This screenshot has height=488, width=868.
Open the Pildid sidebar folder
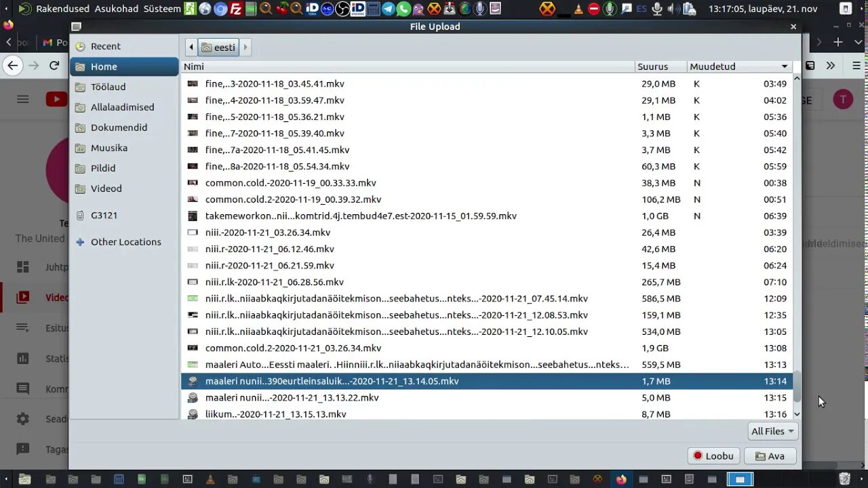pyautogui.click(x=124, y=168)
